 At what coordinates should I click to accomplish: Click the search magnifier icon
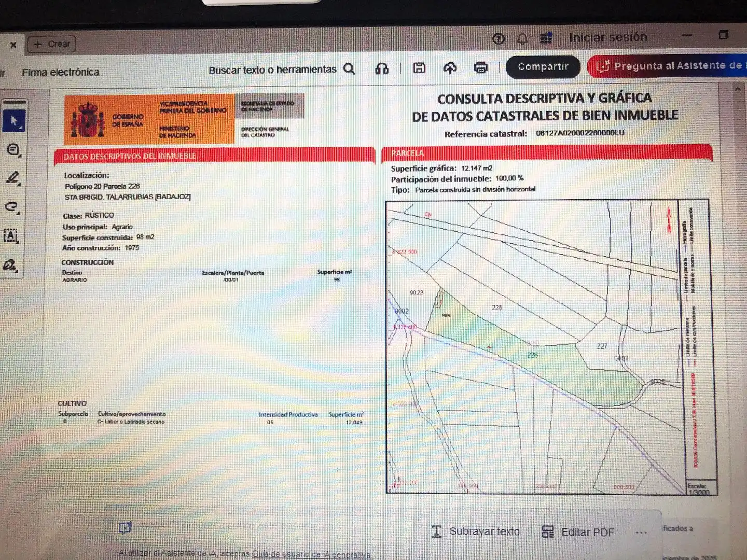[350, 69]
